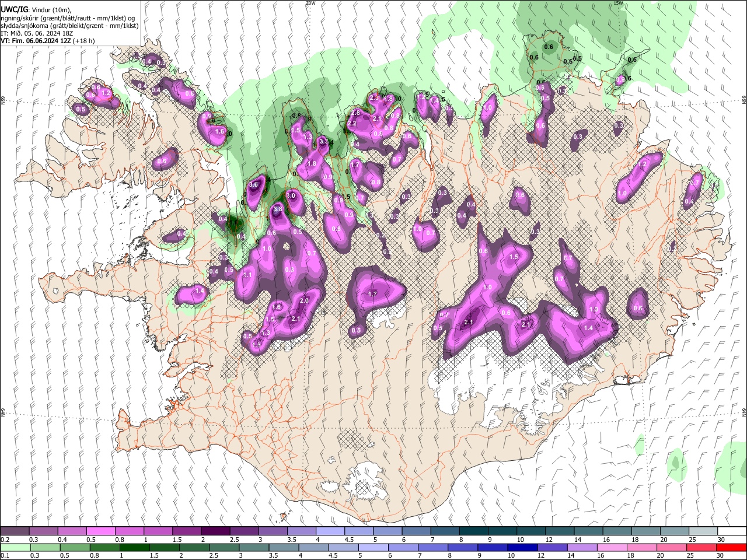Click the red 25–30 swatch in the lower legend row
Viewport: 747px width, 560px height.
point(701,547)
